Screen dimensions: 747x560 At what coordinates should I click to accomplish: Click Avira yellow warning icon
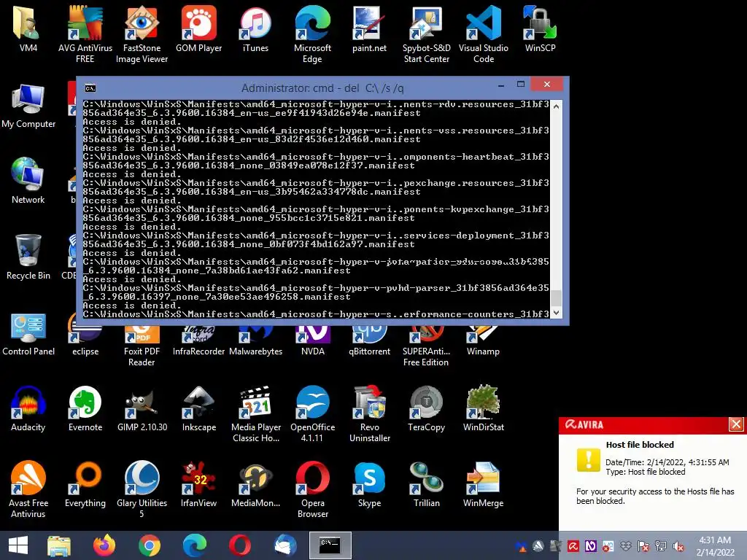pyautogui.click(x=589, y=459)
